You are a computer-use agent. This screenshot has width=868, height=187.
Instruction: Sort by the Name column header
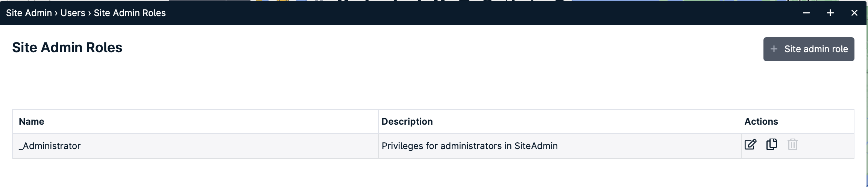pos(32,122)
